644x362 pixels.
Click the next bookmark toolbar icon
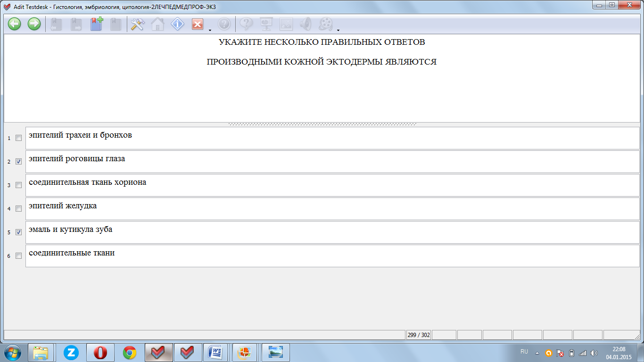coord(76,24)
